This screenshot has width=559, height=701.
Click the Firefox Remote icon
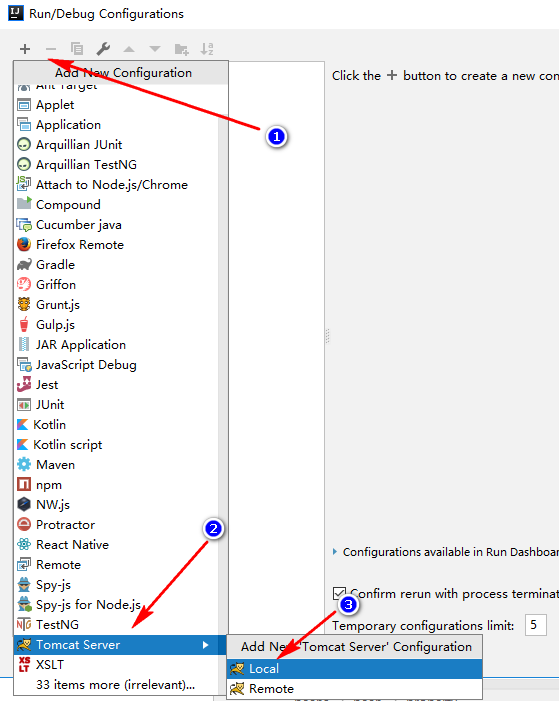pos(24,245)
